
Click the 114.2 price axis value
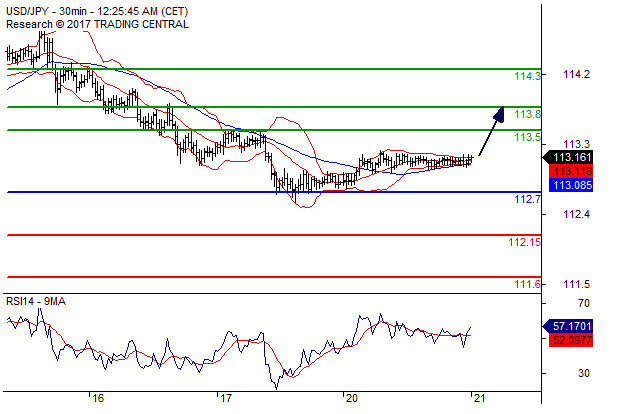[576, 74]
